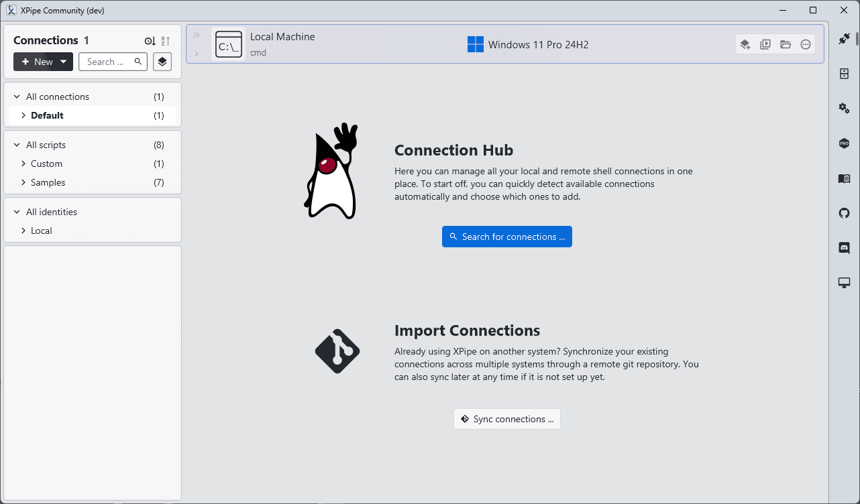
Task: Click the PRO hexagon badge icon
Action: click(x=844, y=143)
